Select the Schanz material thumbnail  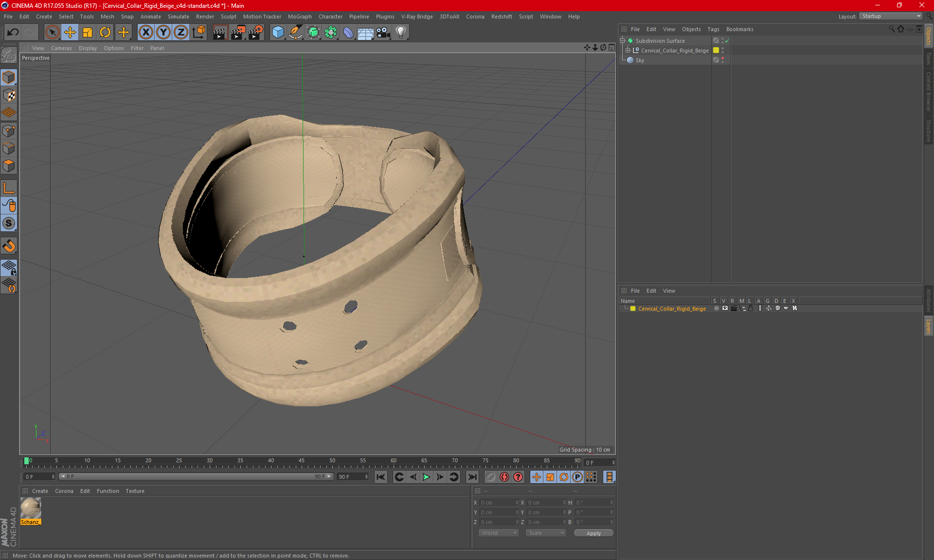pyautogui.click(x=31, y=508)
